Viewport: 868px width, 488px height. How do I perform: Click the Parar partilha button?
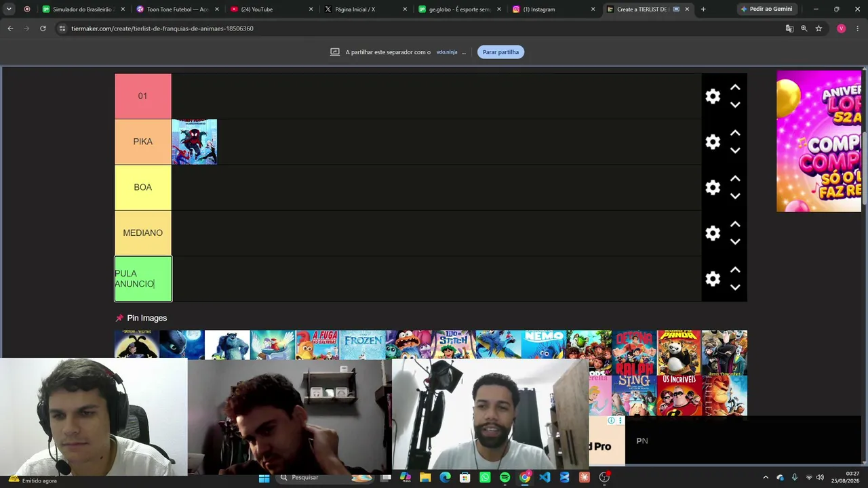[500, 52]
